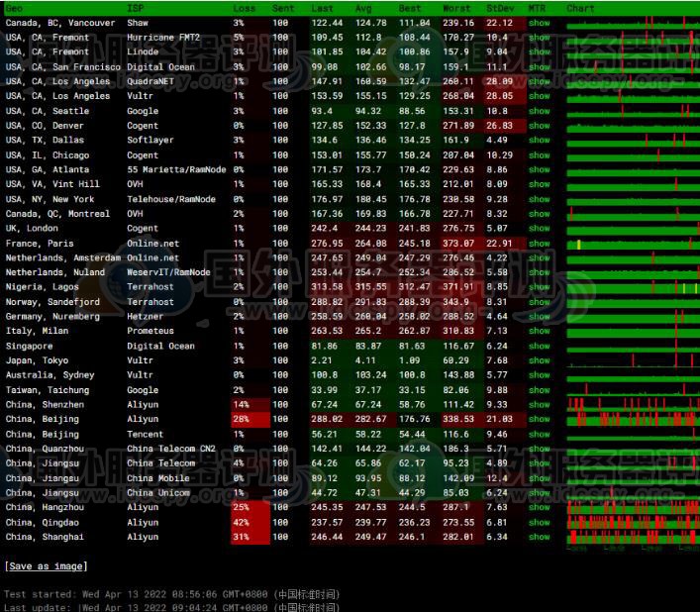Show MTR for Vint Hill OVH row

(x=540, y=184)
